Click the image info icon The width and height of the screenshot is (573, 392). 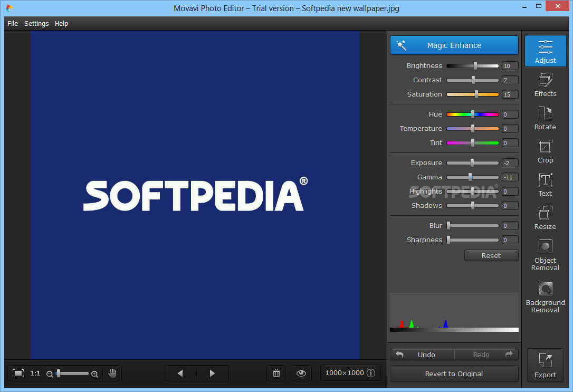pyautogui.click(x=371, y=373)
